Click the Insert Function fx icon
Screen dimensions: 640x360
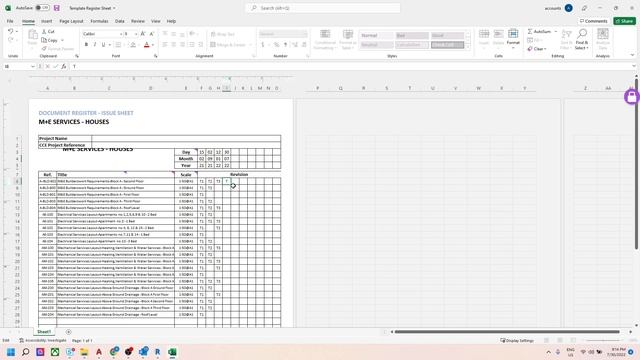[64, 66]
